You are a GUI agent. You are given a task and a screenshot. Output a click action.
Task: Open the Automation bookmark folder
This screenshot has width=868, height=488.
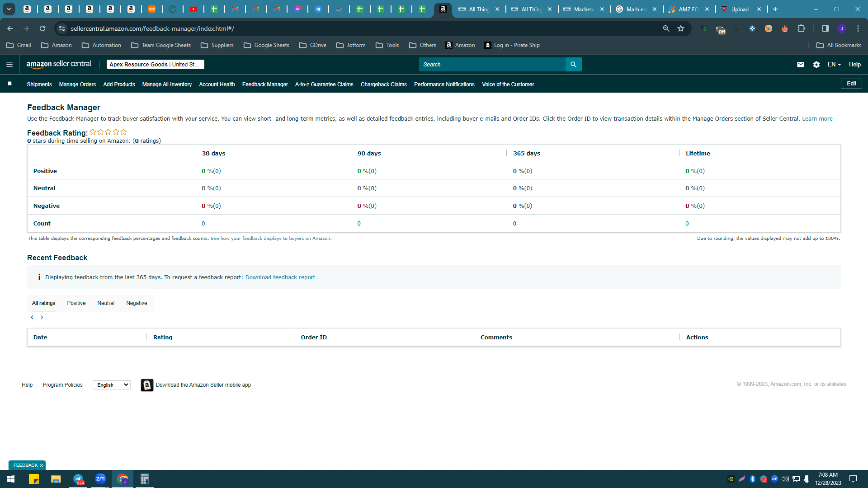click(101, 45)
